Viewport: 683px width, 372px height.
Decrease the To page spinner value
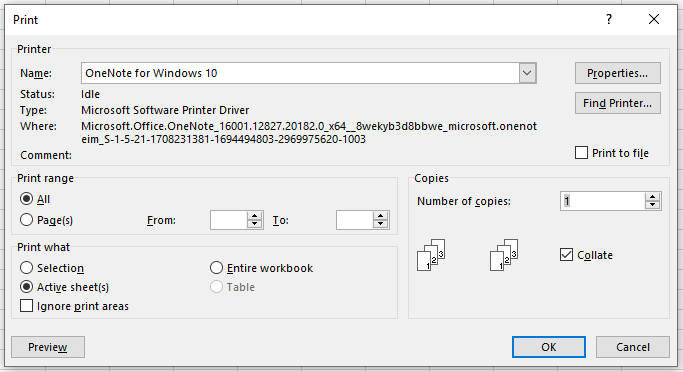[x=380, y=224]
